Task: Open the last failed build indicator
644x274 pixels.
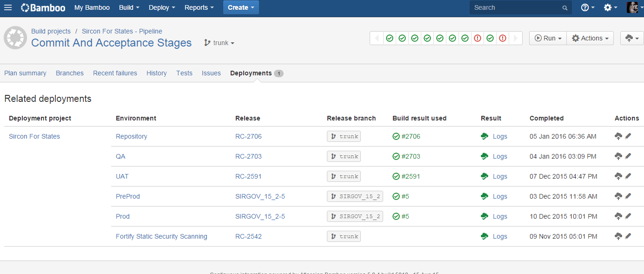Action: (503, 38)
